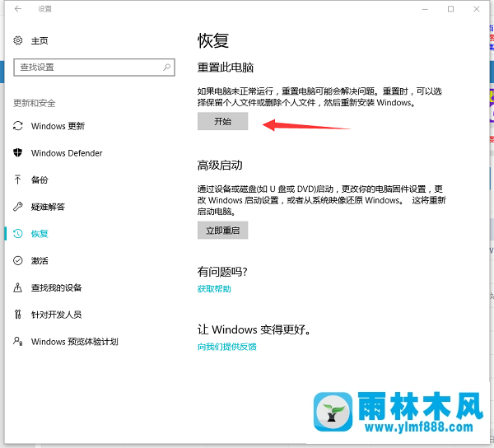Open Windows 预览体验计划 page
Viewport: 494px width, 448px height.
click(x=74, y=342)
